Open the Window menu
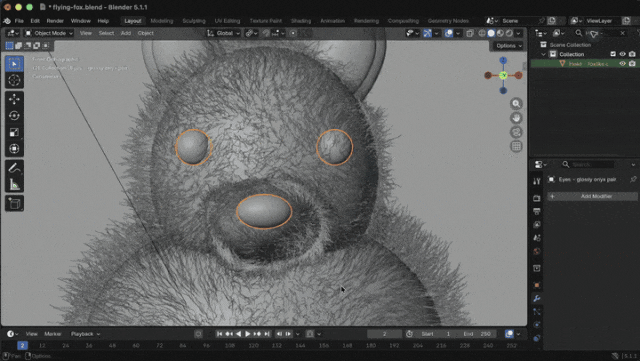The width and height of the screenshot is (640, 361). point(80,21)
